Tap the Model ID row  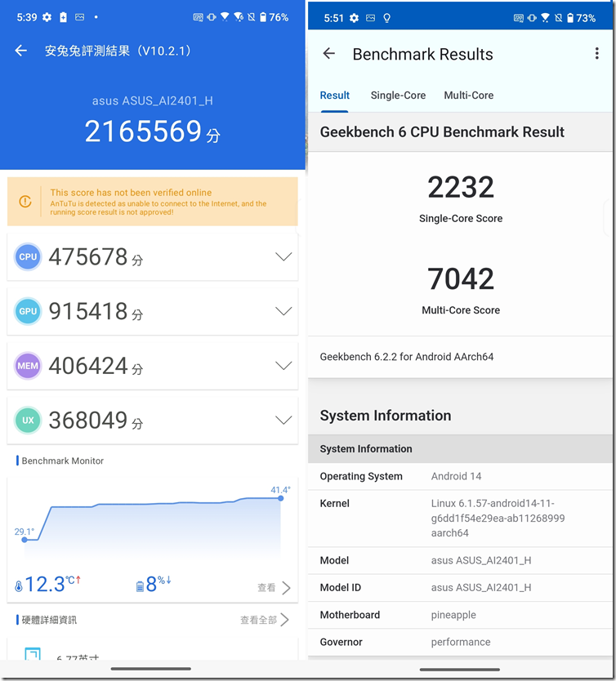coord(460,588)
